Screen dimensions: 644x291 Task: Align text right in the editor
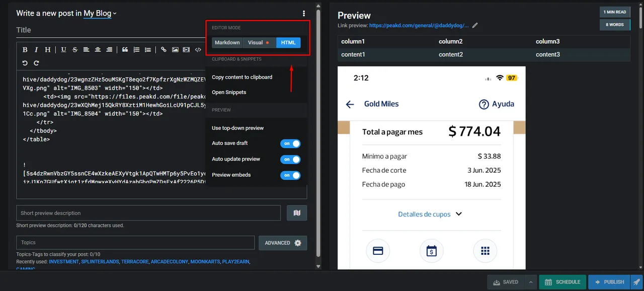click(109, 50)
